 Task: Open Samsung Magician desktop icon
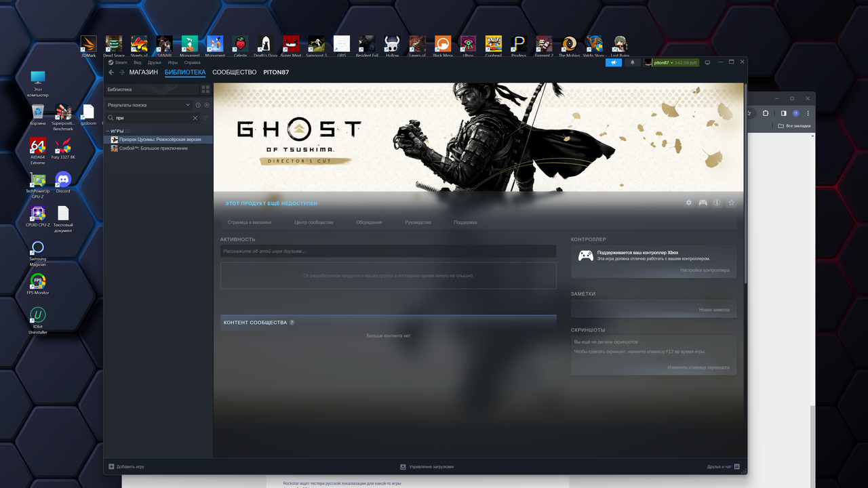(x=38, y=253)
